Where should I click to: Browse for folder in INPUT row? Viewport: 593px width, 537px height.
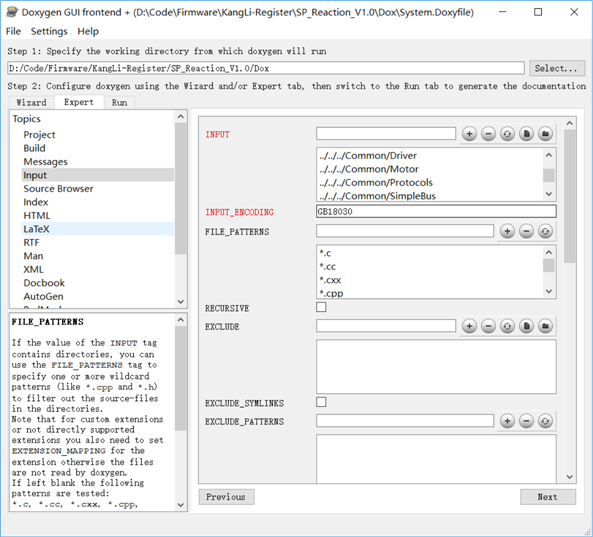coord(545,133)
